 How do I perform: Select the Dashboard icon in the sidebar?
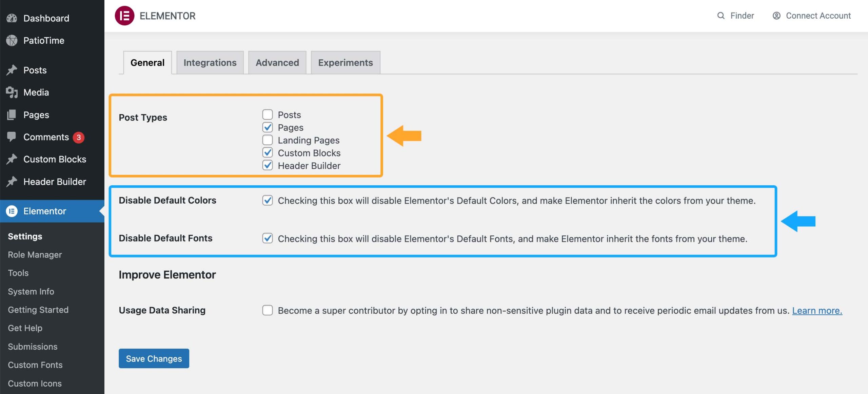pyautogui.click(x=11, y=18)
